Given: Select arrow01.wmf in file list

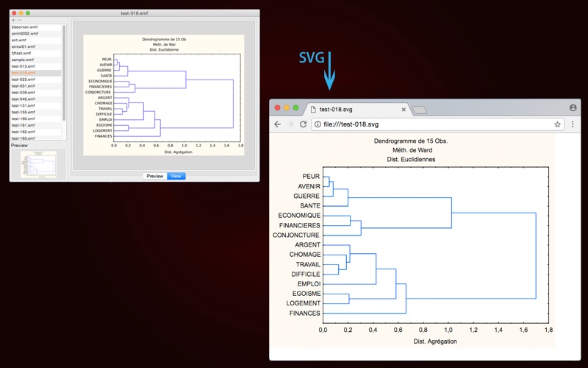Looking at the screenshot, I should point(35,46).
